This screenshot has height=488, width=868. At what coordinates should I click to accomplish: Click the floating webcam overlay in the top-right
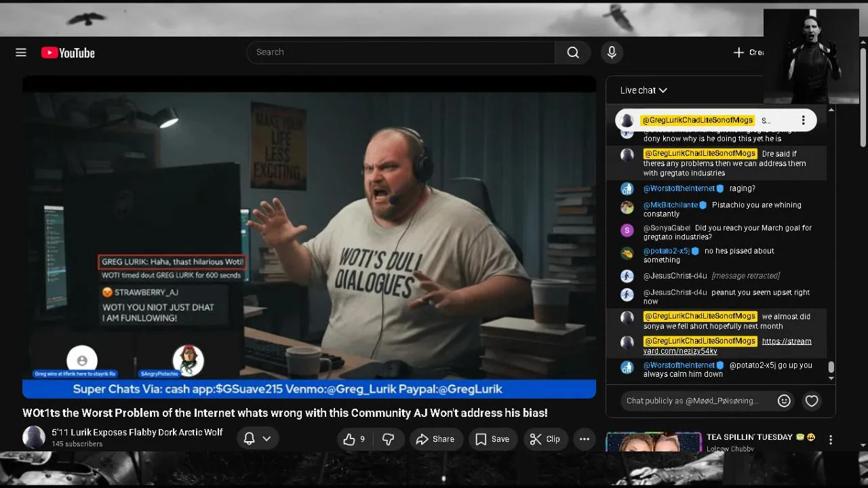click(811, 56)
